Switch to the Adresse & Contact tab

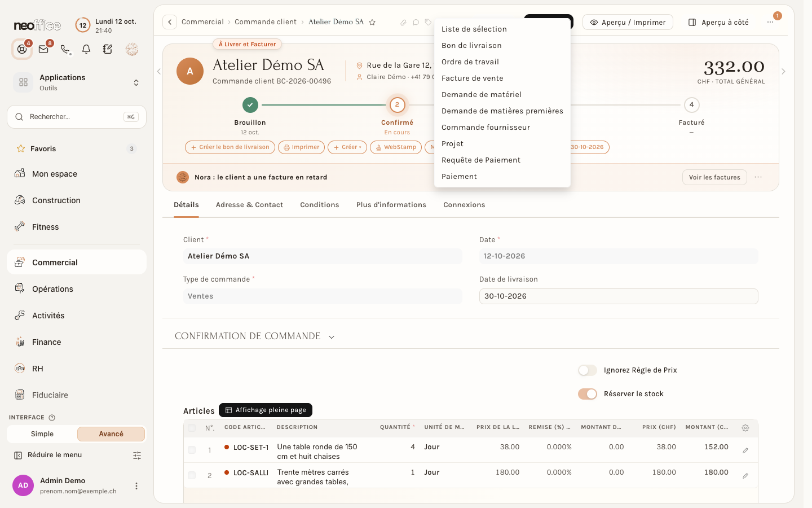[249, 205]
